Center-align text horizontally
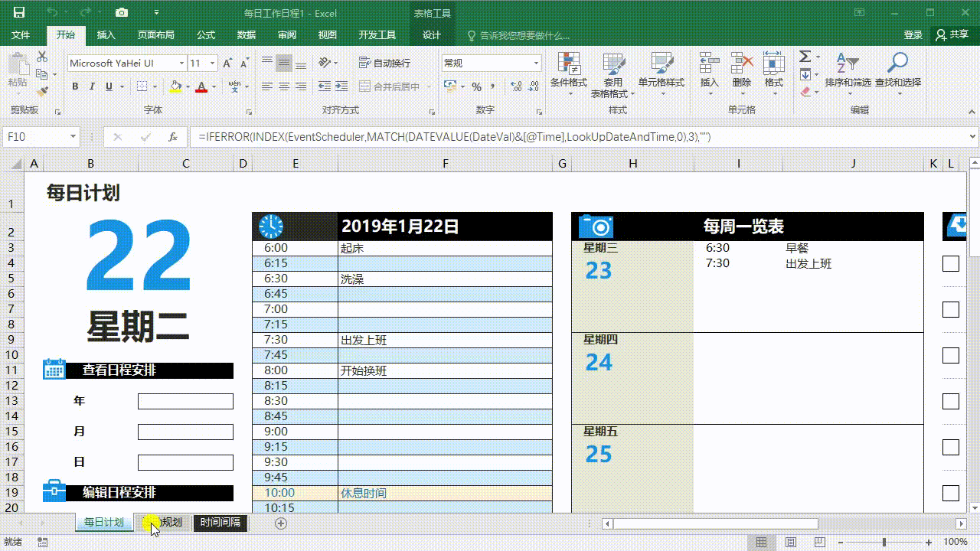 pyautogui.click(x=284, y=86)
